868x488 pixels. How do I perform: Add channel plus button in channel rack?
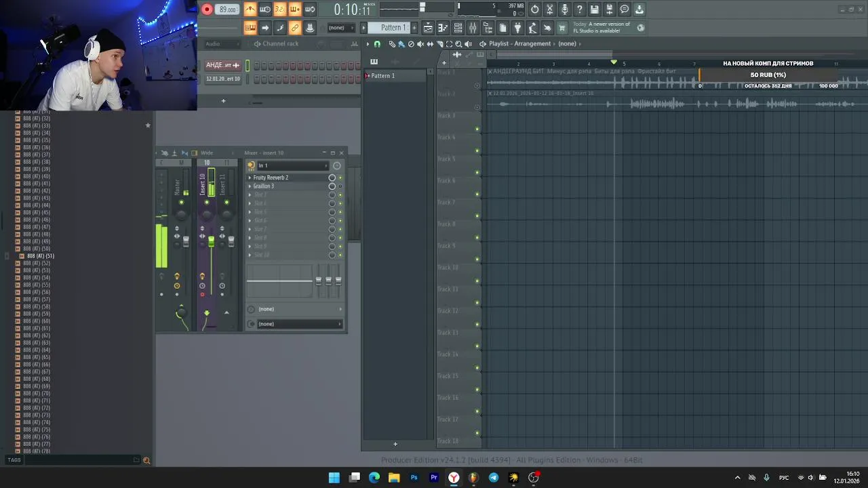pyautogui.click(x=223, y=101)
